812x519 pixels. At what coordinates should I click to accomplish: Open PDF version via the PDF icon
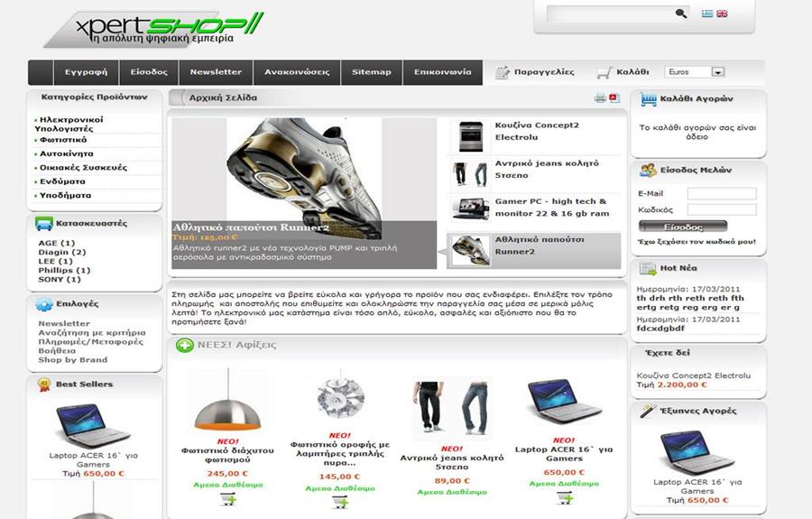(614, 97)
